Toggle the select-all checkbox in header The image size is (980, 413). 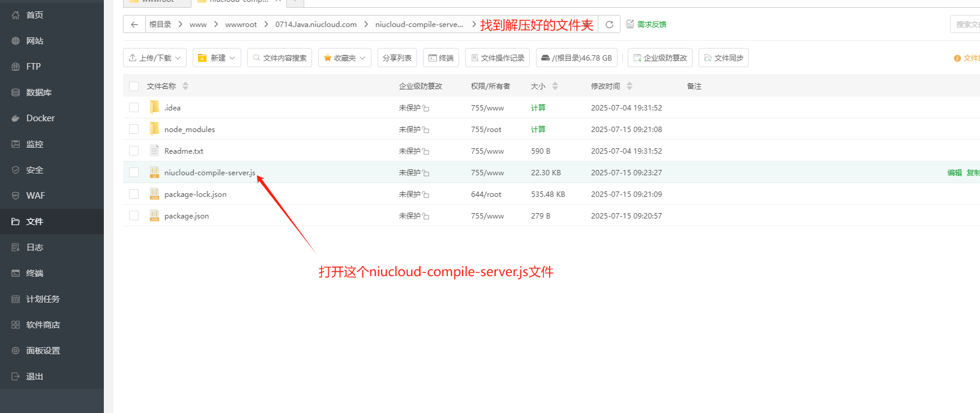pyautogui.click(x=134, y=86)
